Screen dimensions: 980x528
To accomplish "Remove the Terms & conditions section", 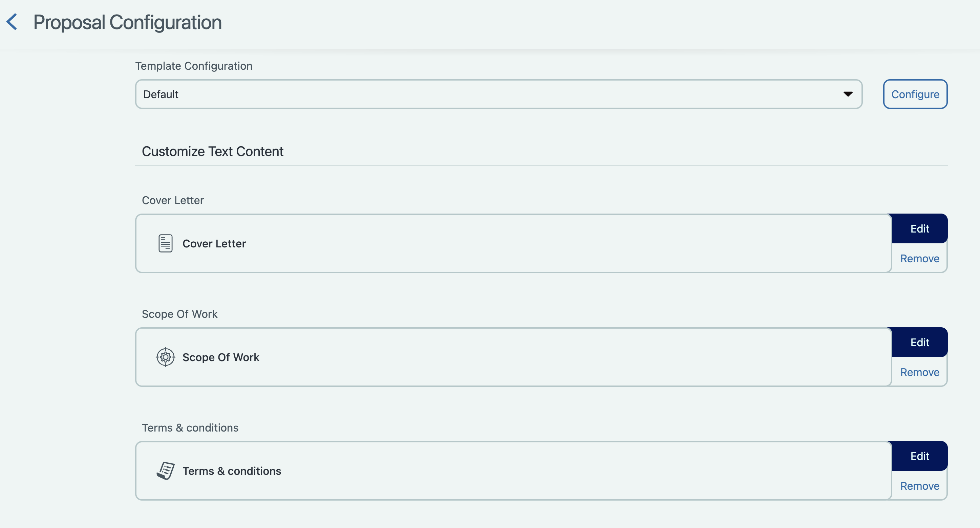I will coord(919,486).
